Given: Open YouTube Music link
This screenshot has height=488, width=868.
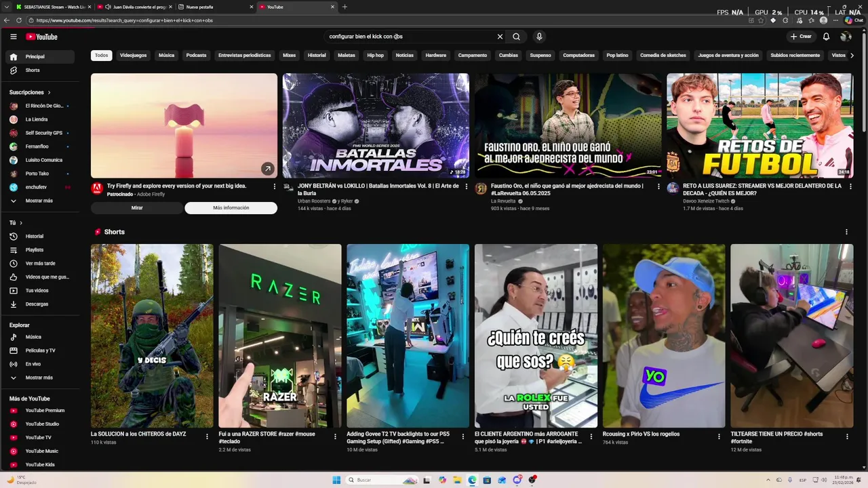Looking at the screenshot, I should click(41, 451).
